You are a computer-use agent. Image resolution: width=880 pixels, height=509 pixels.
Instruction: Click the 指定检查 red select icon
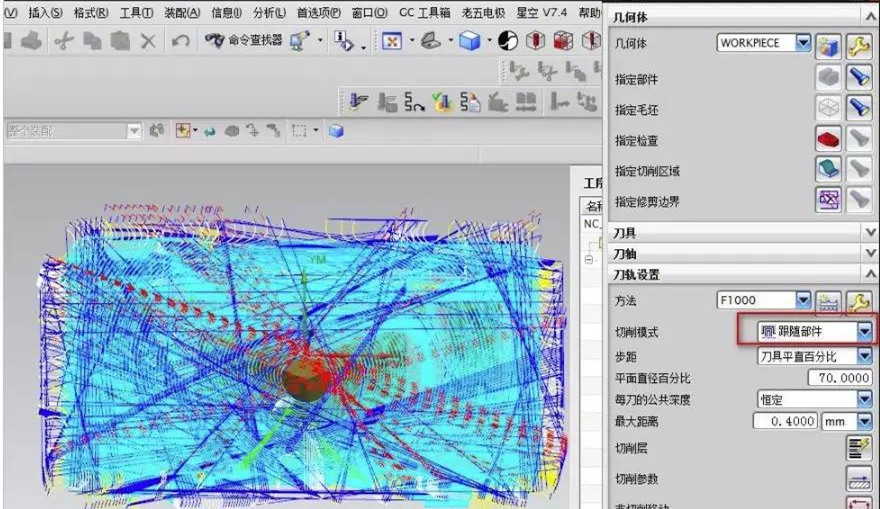[828, 140]
